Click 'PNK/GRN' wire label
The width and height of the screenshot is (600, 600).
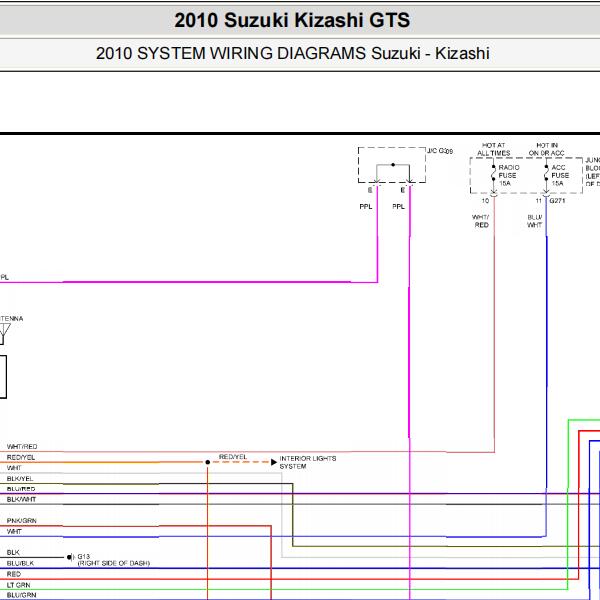point(21,521)
